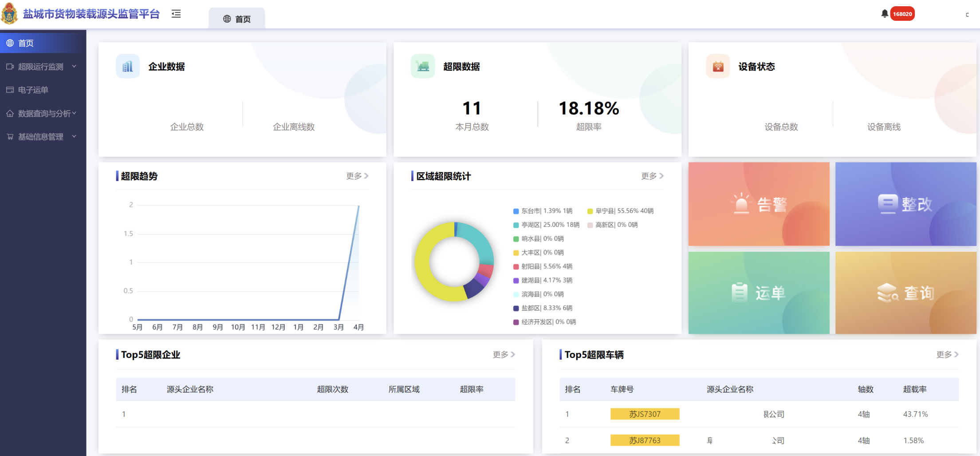Click the 企业数据 building icon
The height and width of the screenshot is (456, 980).
click(128, 66)
